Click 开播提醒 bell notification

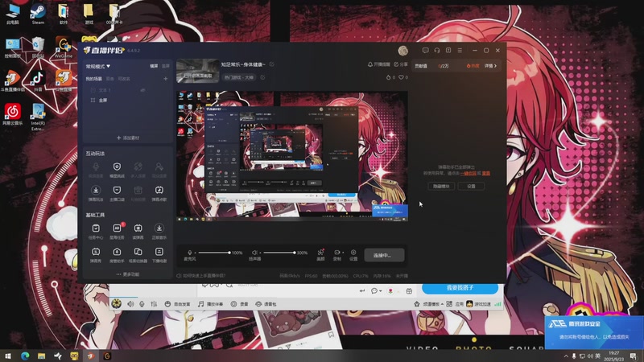(x=378, y=64)
